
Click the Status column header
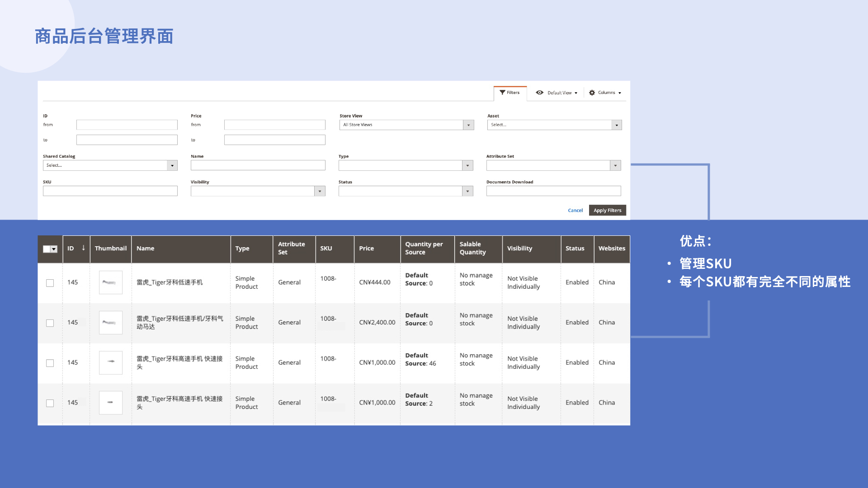coord(577,249)
